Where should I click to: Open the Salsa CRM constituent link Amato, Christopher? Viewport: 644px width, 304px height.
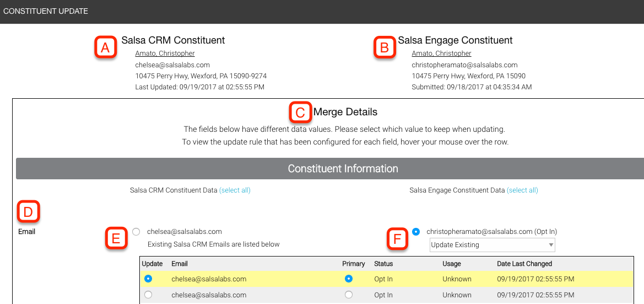click(x=165, y=54)
